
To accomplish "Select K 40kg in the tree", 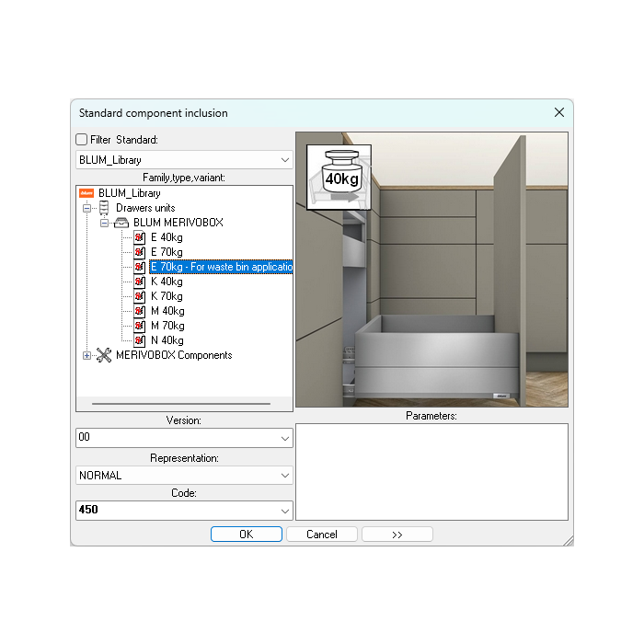I will click(x=167, y=282).
